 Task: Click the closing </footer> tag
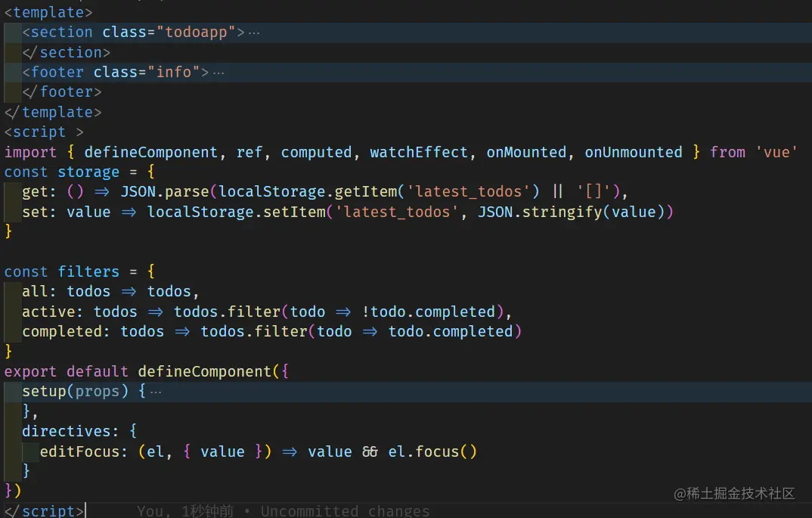[x=62, y=92]
